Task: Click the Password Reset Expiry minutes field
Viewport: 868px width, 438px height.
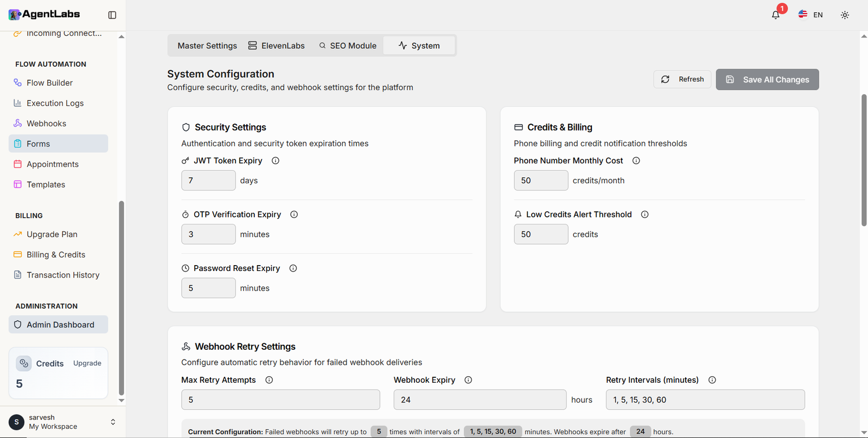Action: [208, 288]
